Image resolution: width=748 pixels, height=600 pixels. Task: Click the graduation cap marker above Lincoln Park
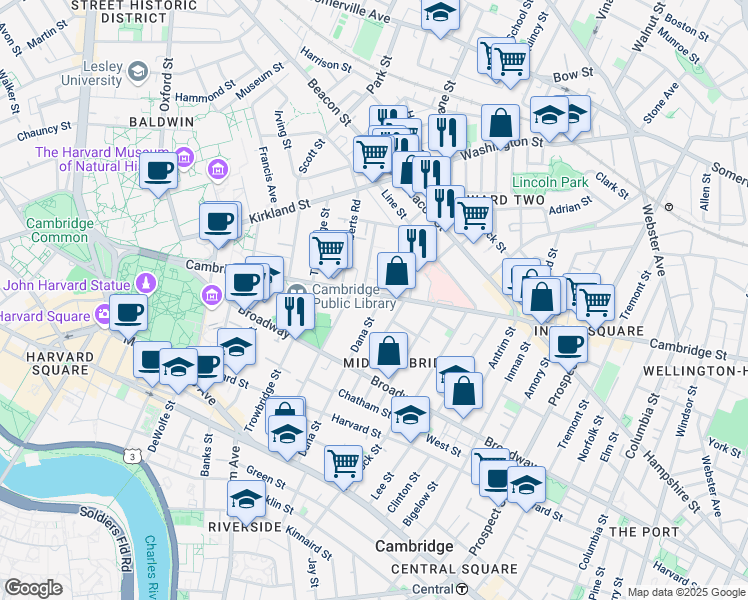pos(549,119)
